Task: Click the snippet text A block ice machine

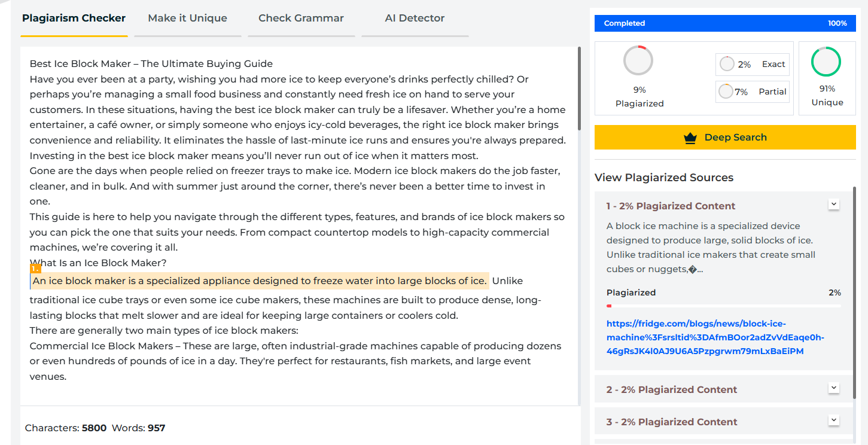Action: [712, 248]
